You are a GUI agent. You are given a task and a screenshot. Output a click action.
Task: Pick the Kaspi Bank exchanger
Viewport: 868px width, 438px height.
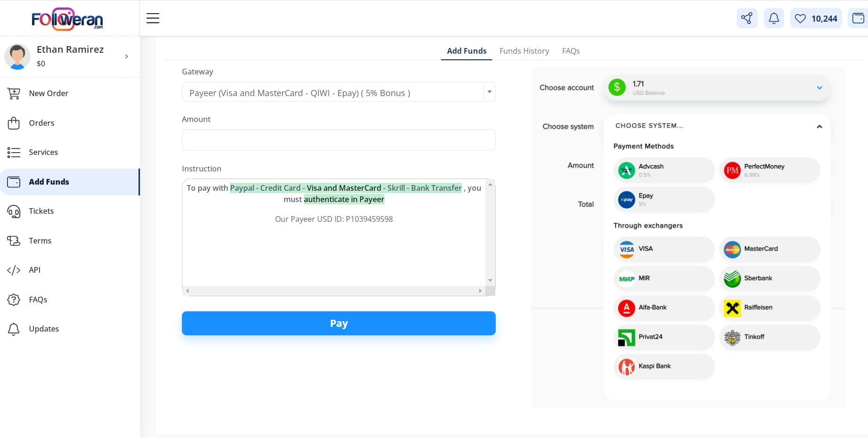click(x=663, y=366)
